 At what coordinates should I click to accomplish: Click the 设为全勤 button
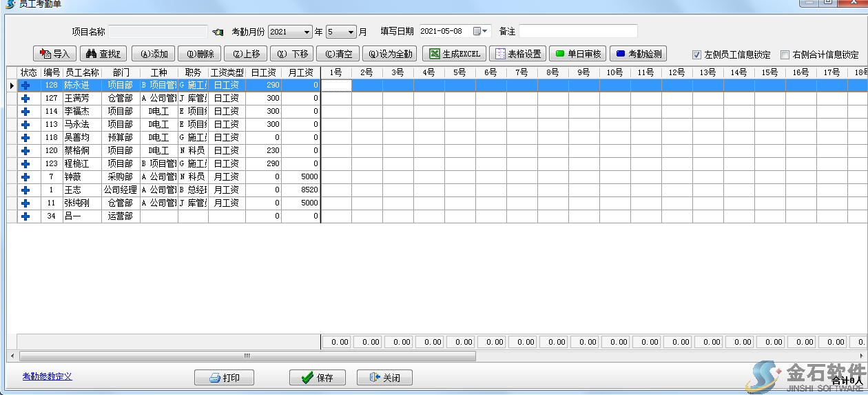pos(389,54)
